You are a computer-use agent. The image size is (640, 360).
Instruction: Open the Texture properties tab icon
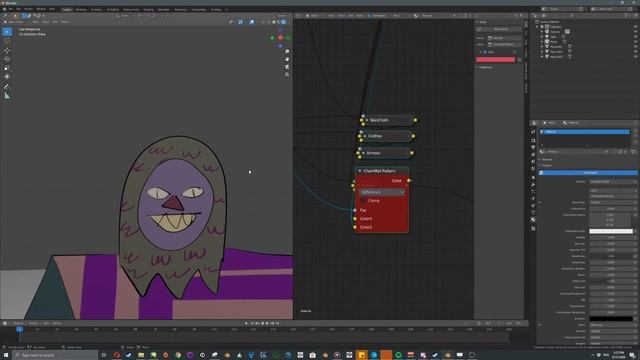[x=533, y=229]
